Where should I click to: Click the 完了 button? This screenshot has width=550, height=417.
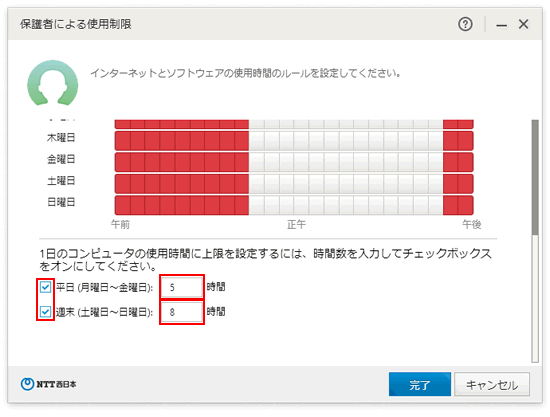coord(420,384)
